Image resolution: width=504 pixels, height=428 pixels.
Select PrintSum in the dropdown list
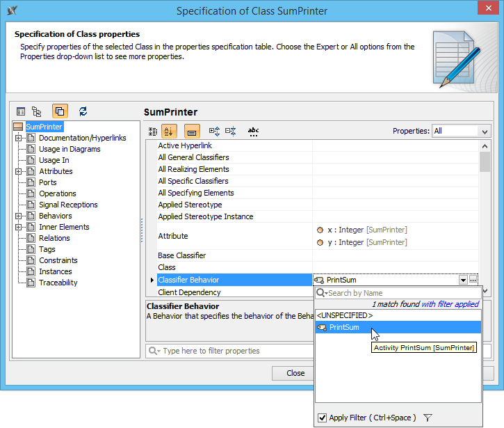click(344, 327)
